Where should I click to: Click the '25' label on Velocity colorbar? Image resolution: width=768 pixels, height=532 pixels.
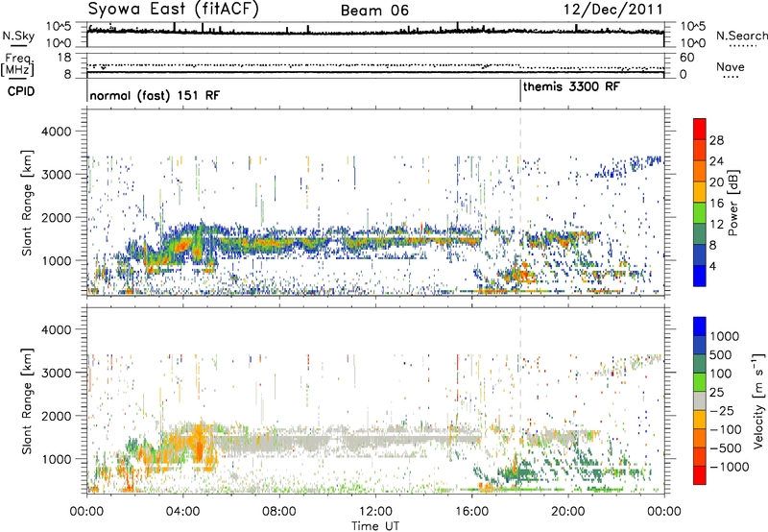[716, 392]
